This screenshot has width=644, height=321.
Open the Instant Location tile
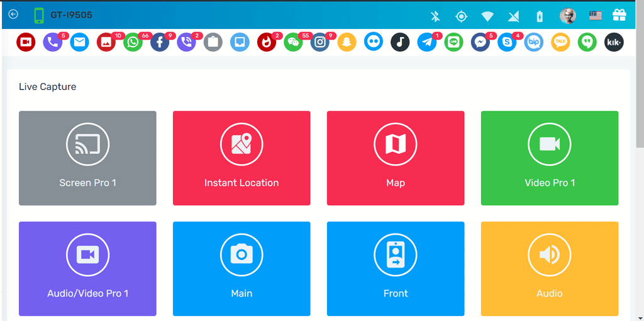[x=241, y=158]
